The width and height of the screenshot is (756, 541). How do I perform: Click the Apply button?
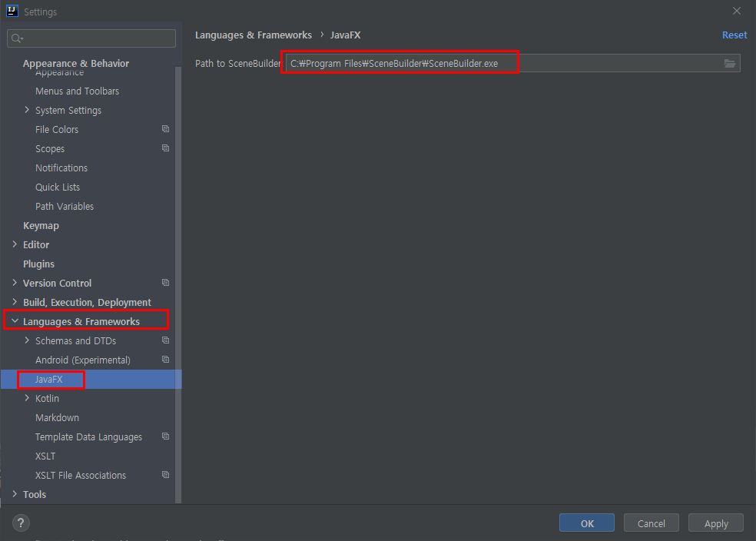(716, 523)
